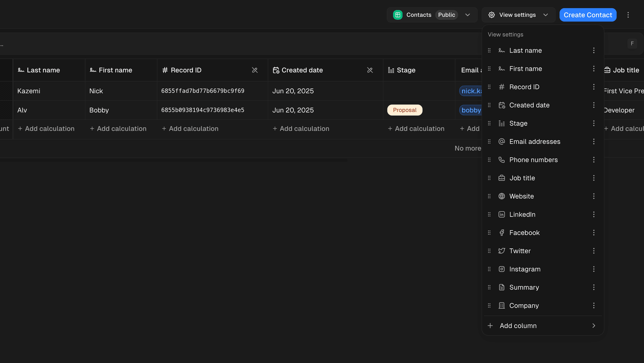This screenshot has height=363, width=644.
Task: Click the calendar icon beside Created date
Action: click(276, 70)
